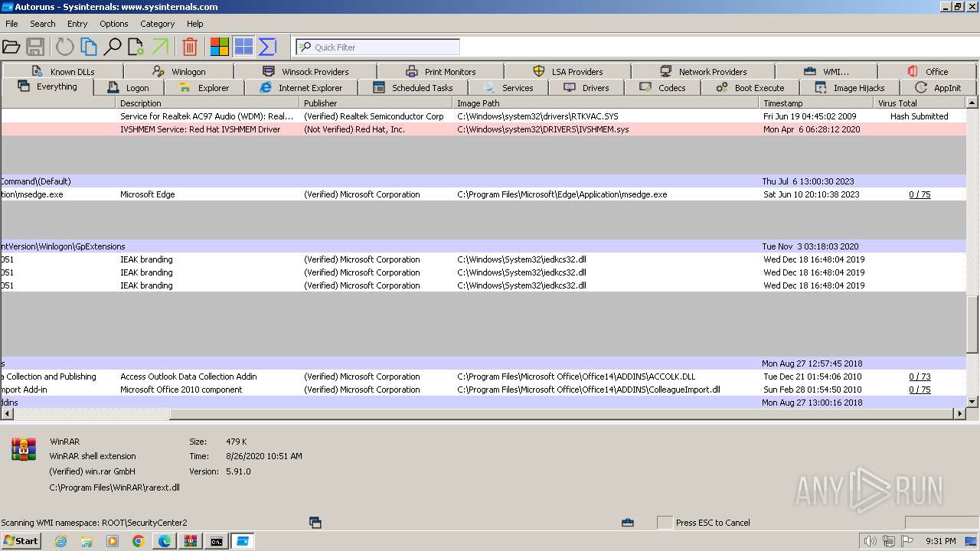The width and height of the screenshot is (980, 551).
Task: Switch to the Image Hijacks tab
Action: (x=849, y=88)
